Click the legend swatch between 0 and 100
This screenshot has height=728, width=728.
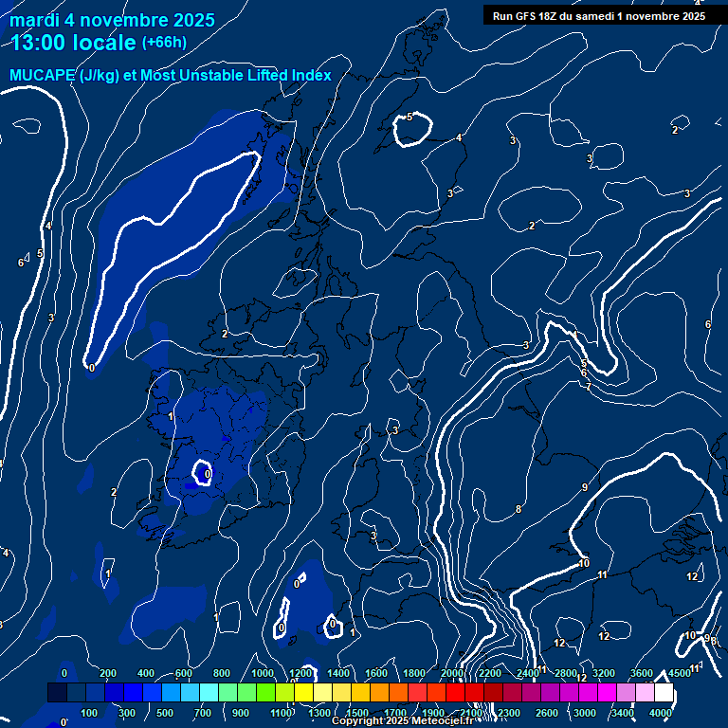point(76,692)
